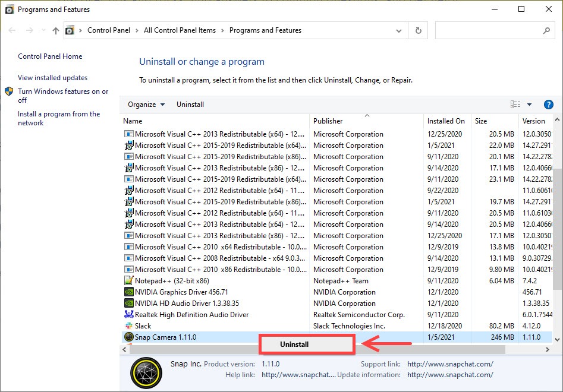Viewport: 563px width, 392px height.
Task: Click the Realtek High Definition Audio icon
Action: pyautogui.click(x=128, y=314)
